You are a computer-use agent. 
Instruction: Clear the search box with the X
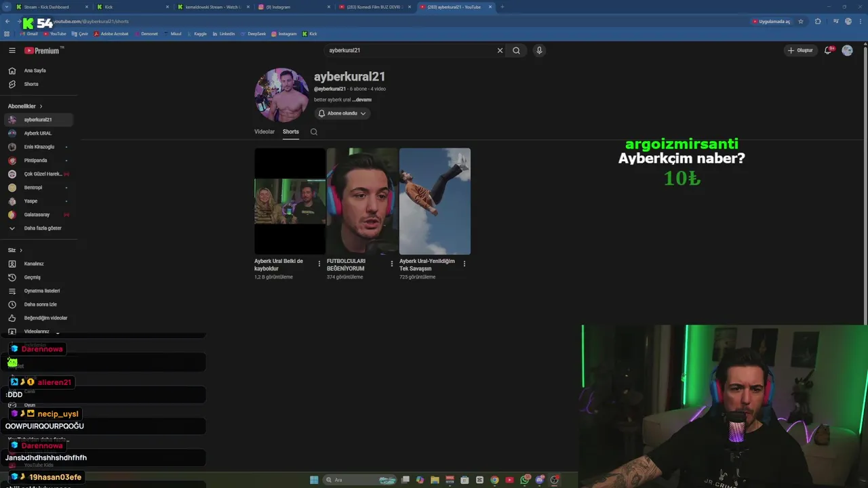coord(500,50)
